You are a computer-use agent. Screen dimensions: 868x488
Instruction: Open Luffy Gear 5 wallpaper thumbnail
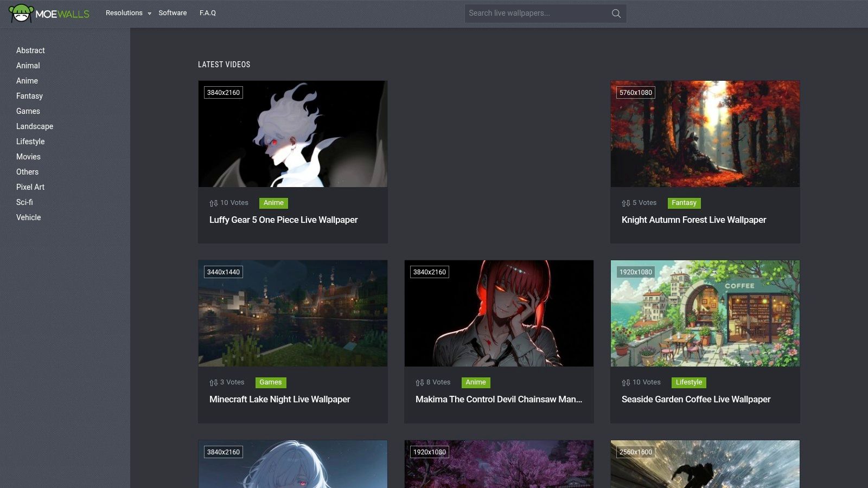(293, 134)
